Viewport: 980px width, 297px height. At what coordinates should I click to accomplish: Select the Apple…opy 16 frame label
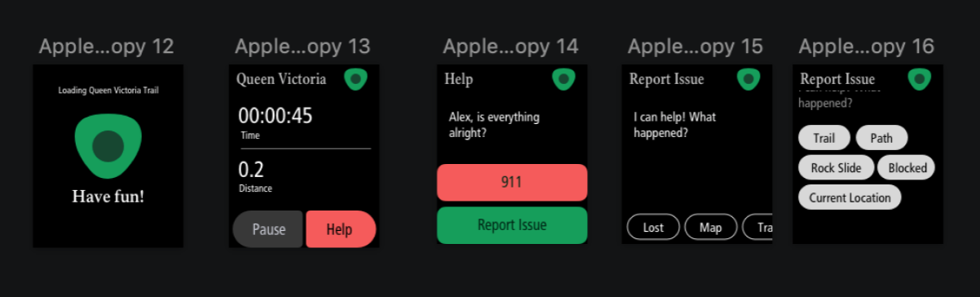[867, 47]
